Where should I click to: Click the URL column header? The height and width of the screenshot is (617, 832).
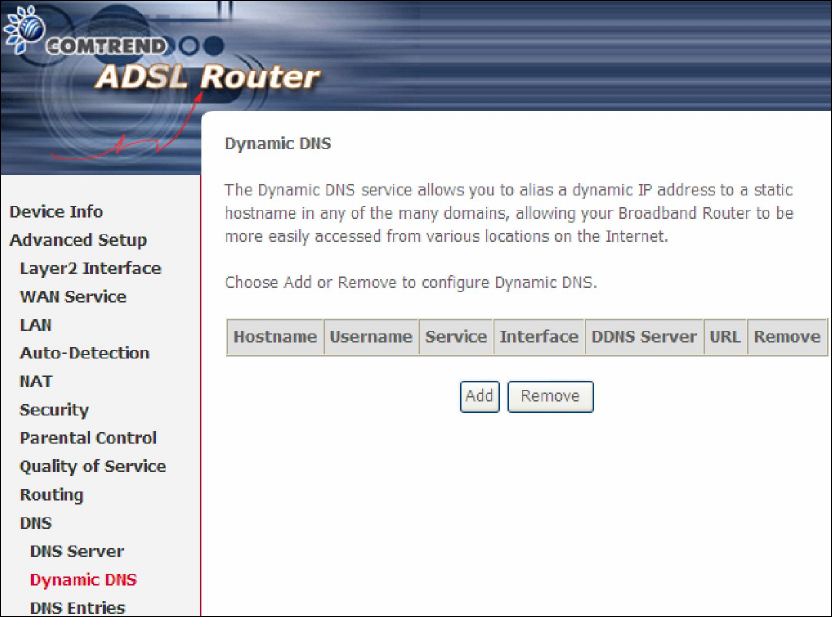[725, 337]
